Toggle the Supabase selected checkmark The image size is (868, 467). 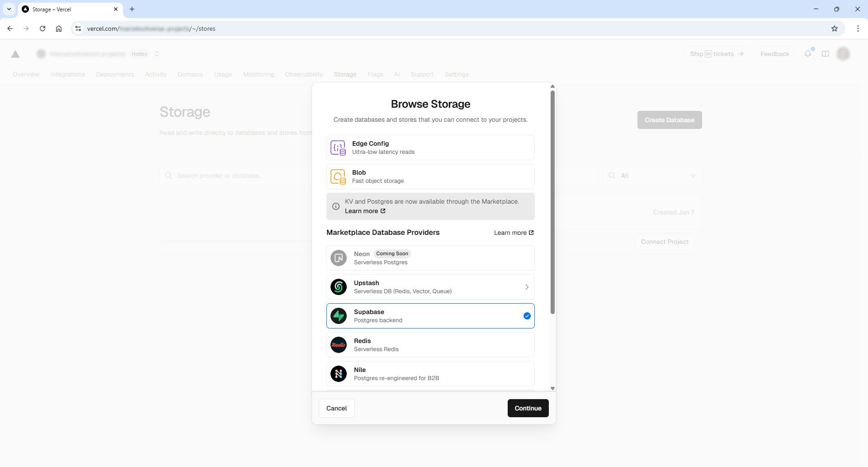(x=527, y=316)
